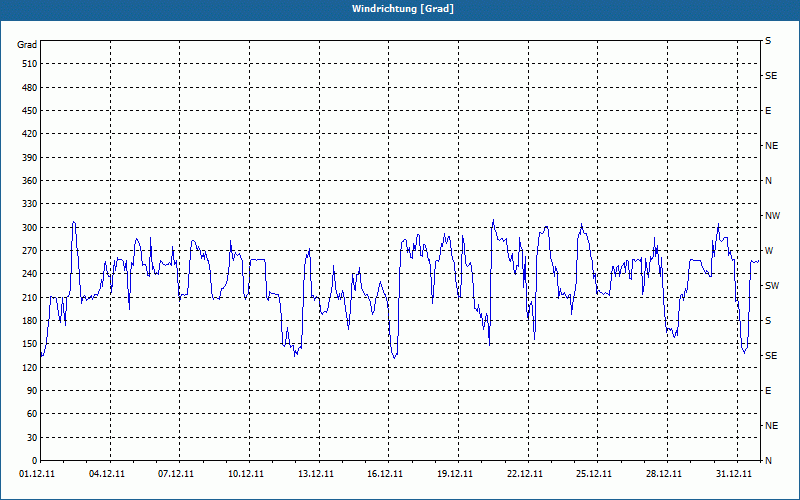The width and height of the screenshot is (800, 500).
Task: Select the S compass label level with 180
Action: pyautogui.click(x=768, y=321)
